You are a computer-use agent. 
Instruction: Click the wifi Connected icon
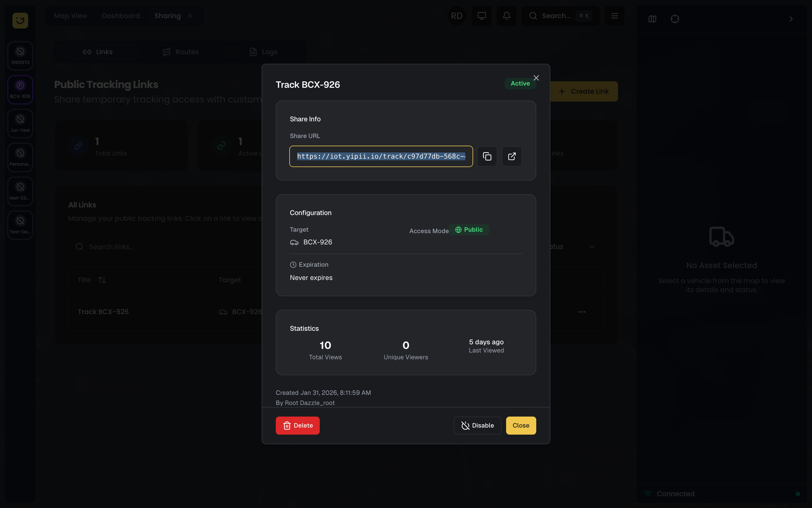(x=648, y=494)
